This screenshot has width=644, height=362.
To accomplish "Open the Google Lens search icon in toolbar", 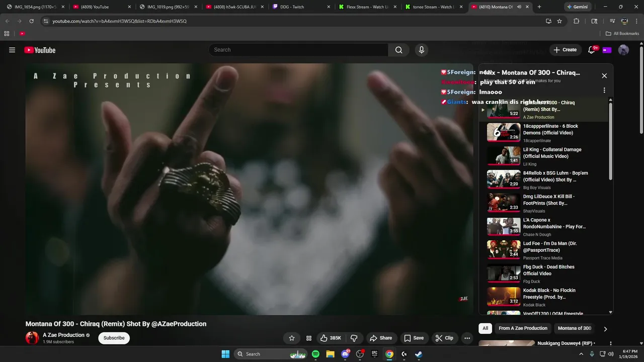I will point(594,21).
